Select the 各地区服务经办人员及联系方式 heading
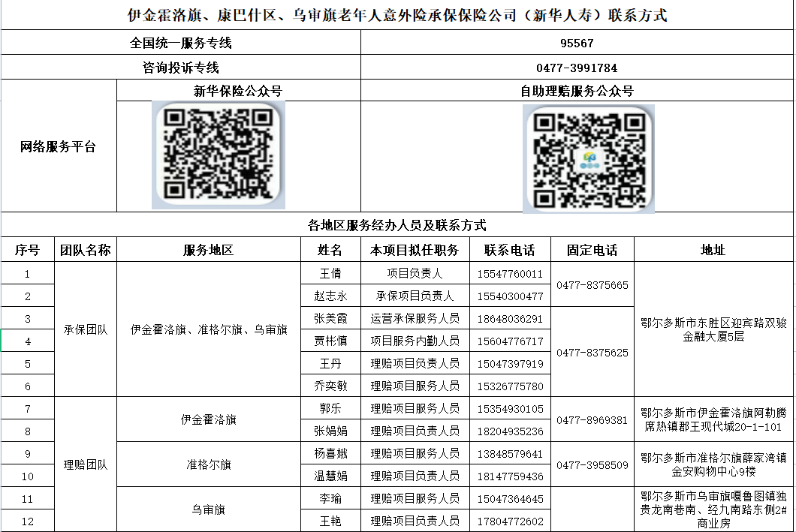Viewport: 796px width, 532px height. point(397,224)
